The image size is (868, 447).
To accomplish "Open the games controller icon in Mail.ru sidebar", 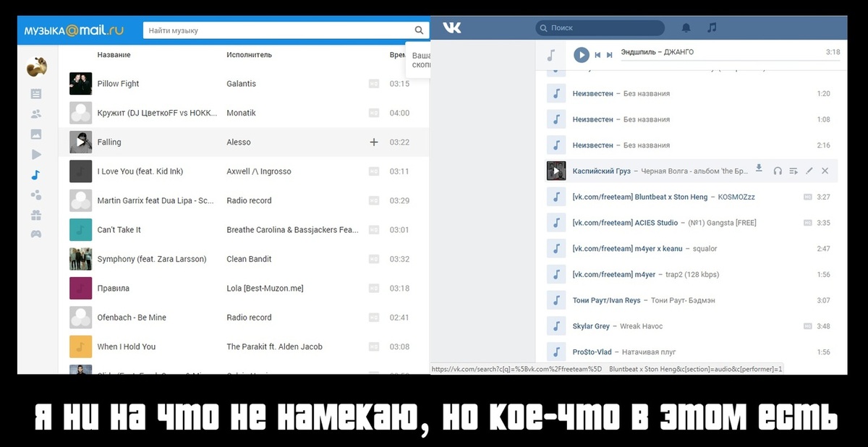I will click(36, 234).
